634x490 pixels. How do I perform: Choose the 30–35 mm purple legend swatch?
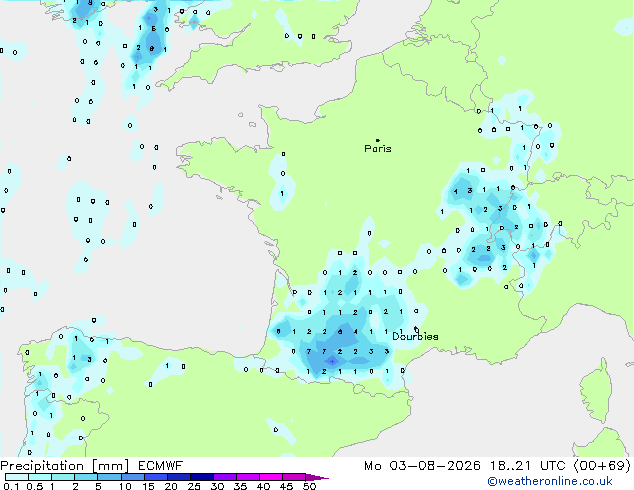tap(225, 477)
